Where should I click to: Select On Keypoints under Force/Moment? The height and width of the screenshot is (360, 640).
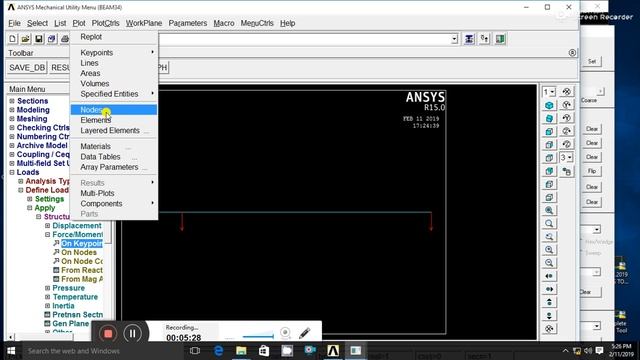point(82,244)
